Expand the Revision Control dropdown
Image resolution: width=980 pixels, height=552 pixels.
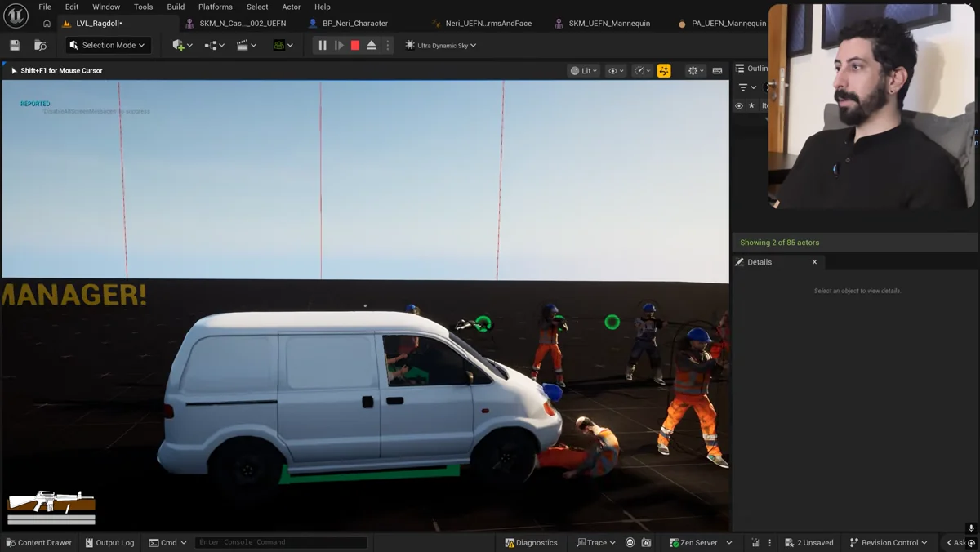click(x=889, y=542)
